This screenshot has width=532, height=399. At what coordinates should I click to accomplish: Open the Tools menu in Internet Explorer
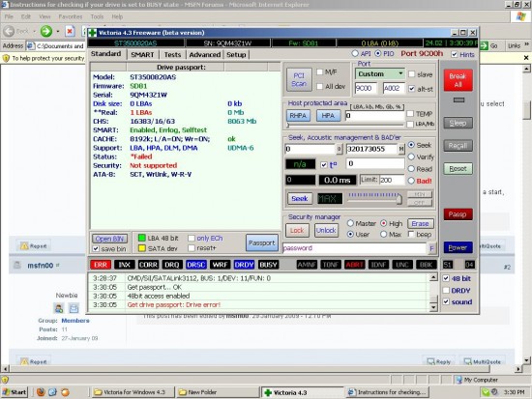97,16
